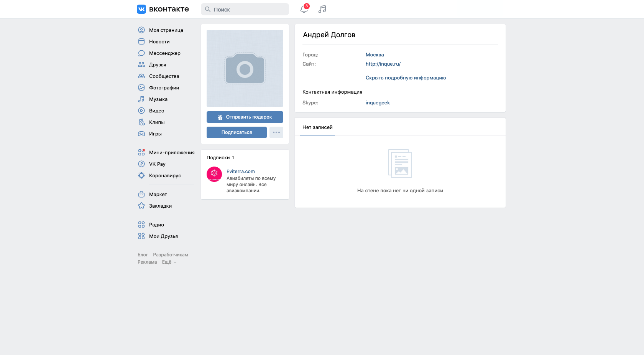Image resolution: width=644 pixels, height=355 pixels.
Task: Open the http://inque.ru/ website link
Action: pos(383,64)
